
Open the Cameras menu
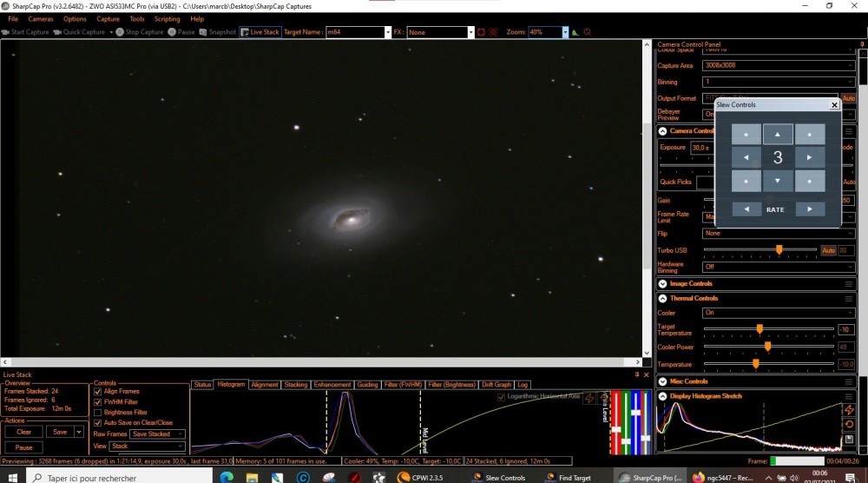tap(41, 19)
